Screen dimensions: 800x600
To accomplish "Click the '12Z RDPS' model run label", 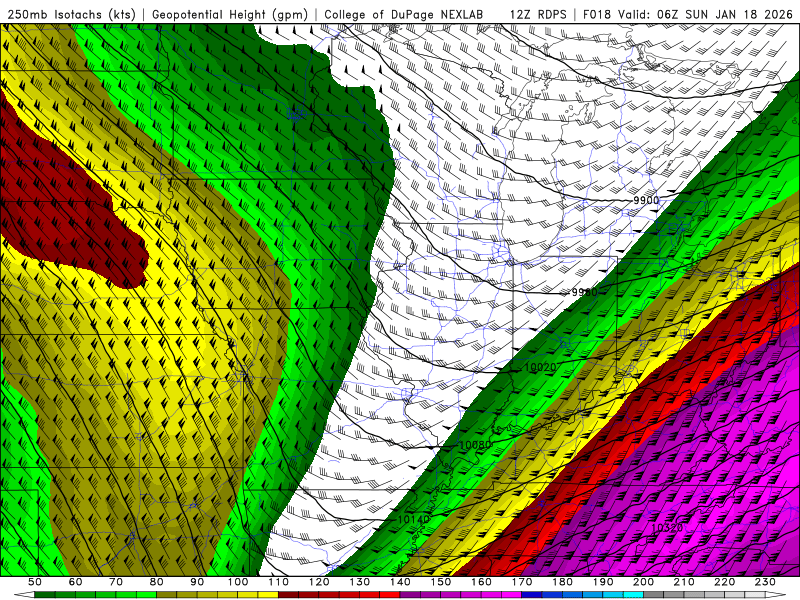I will tap(537, 15).
